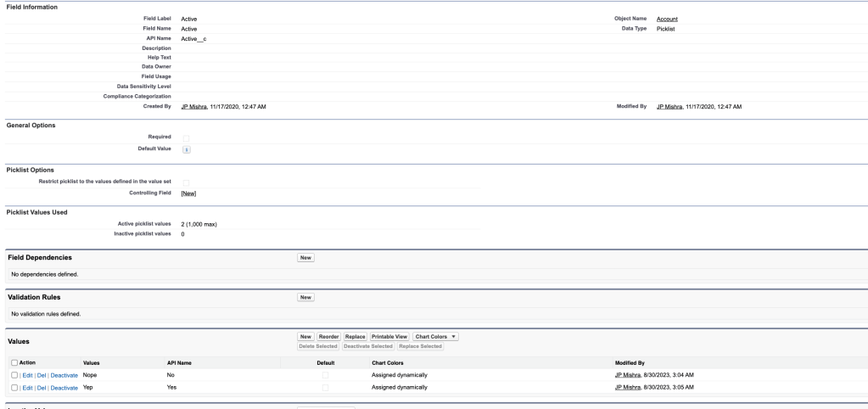Viewport: 868px width, 409px height.
Task: Click the Replace button in Values
Action: [x=355, y=337]
